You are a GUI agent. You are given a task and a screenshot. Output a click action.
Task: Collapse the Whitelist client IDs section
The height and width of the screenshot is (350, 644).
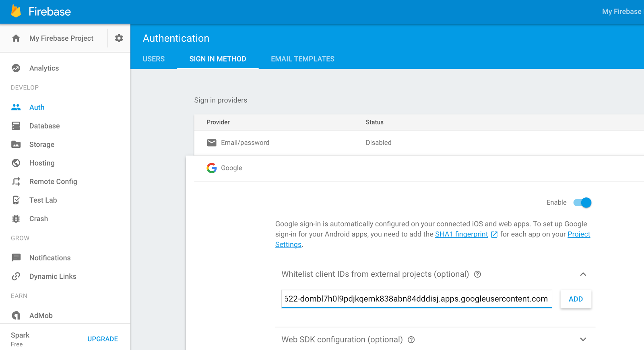coord(583,274)
